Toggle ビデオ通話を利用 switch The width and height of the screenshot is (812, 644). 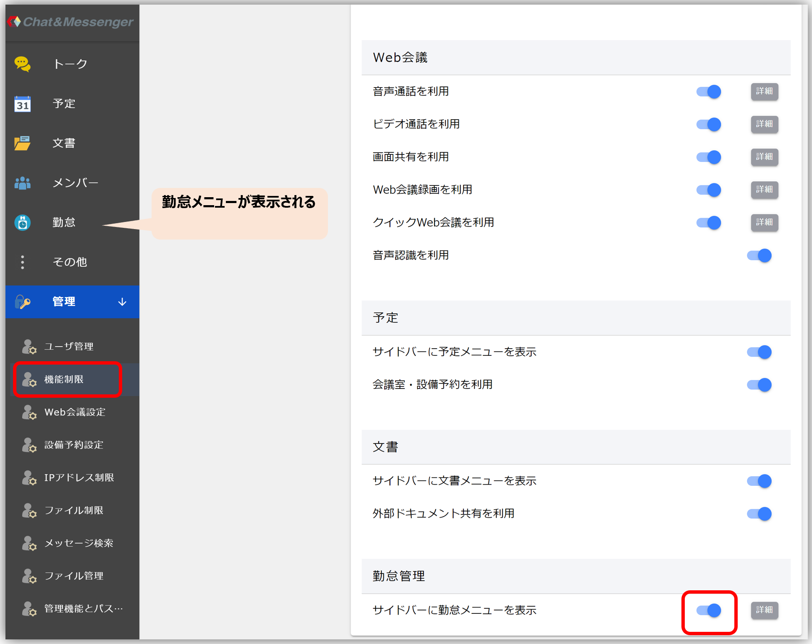click(x=709, y=124)
